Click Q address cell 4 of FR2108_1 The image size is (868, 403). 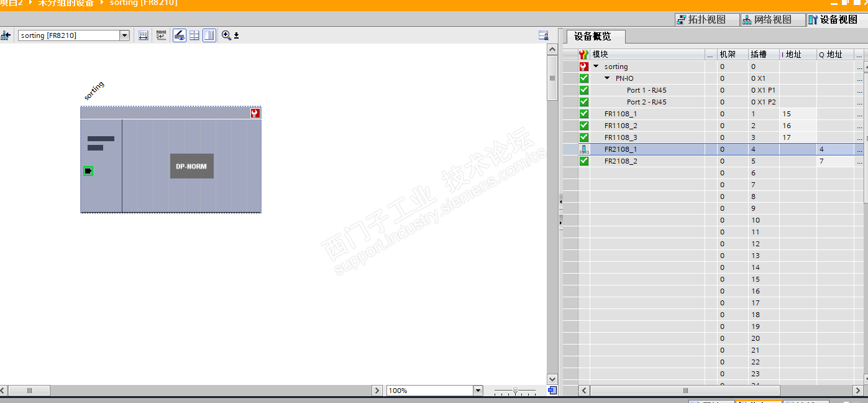pos(835,149)
